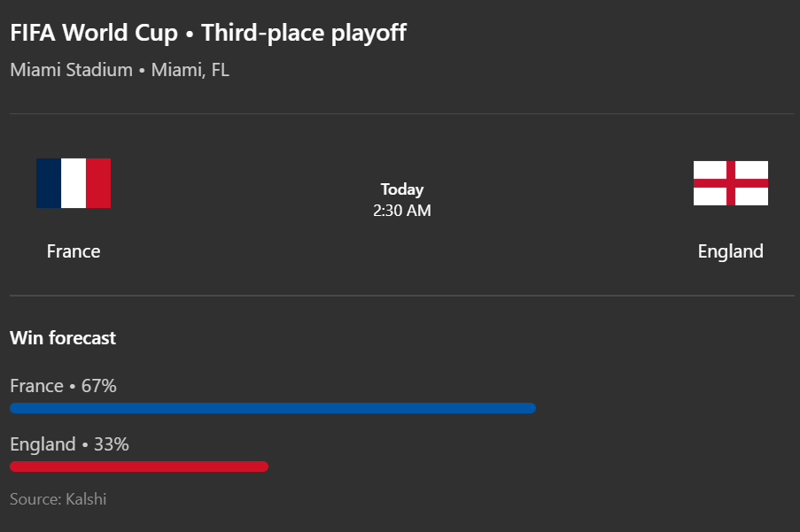
Task: Click the Miami Stadium venue text
Action: 72,70
